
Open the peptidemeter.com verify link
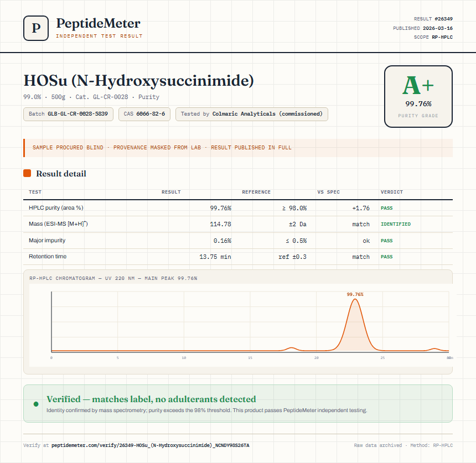pos(150,445)
